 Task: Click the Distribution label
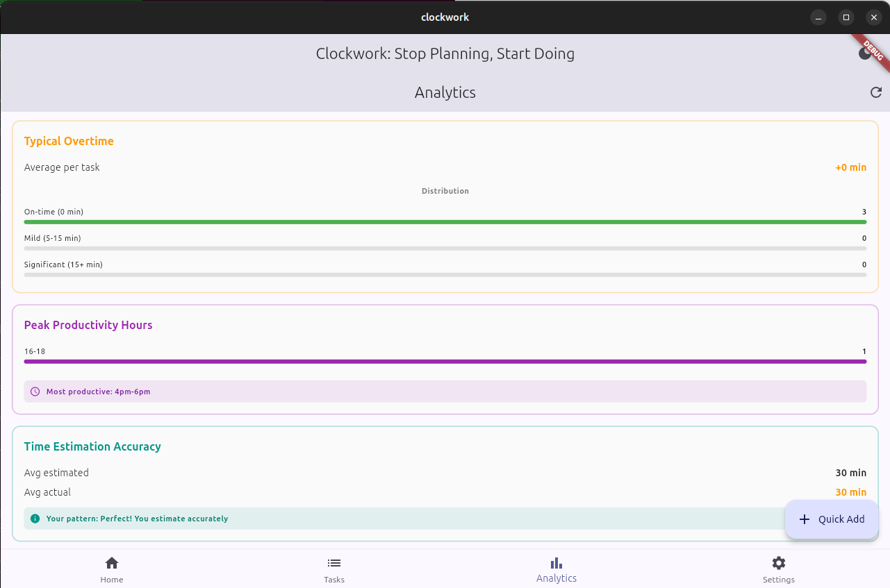click(x=445, y=191)
